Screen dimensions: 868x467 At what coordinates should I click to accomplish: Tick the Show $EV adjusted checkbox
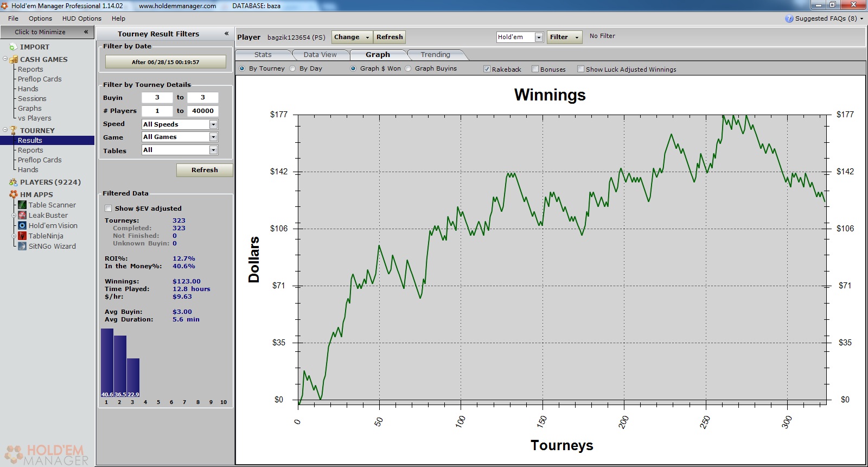[x=108, y=209]
